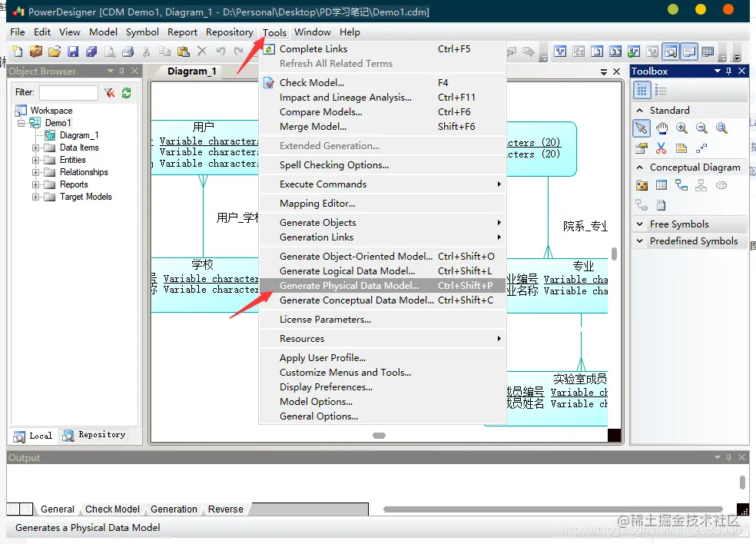
Task: Select the Package tool in Conceptual Diagram
Action: coord(642,185)
